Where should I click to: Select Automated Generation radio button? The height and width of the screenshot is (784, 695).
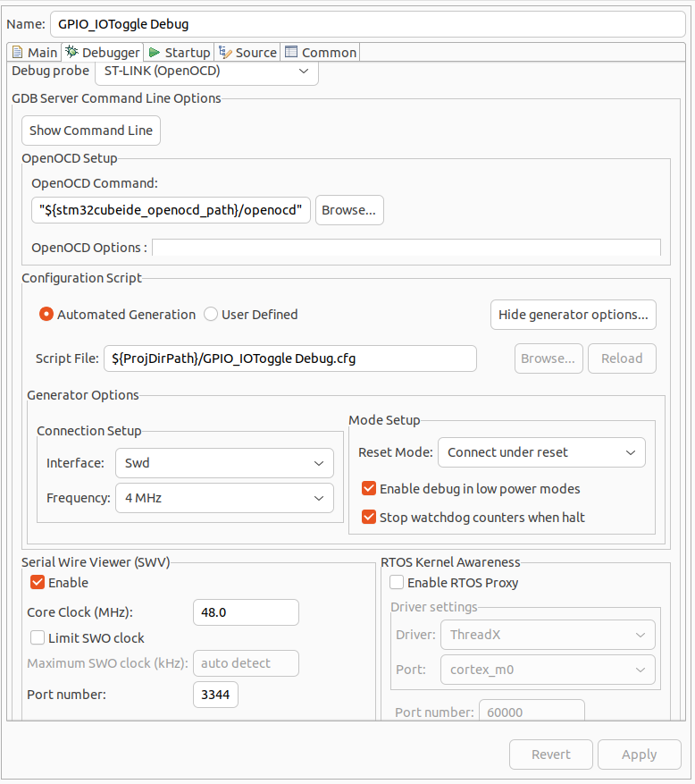[x=46, y=315]
